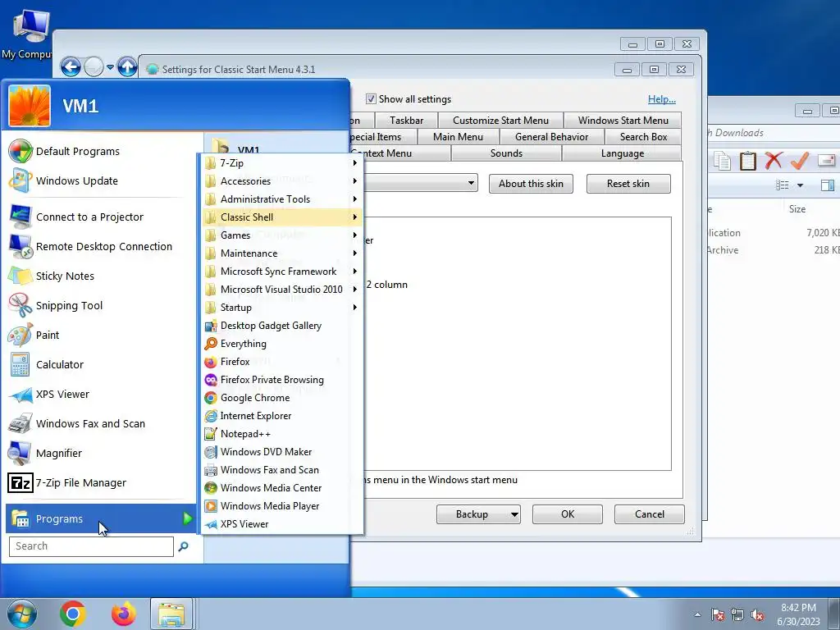The image size is (840, 630).
Task: Click the Reset skin button
Action: (x=628, y=184)
